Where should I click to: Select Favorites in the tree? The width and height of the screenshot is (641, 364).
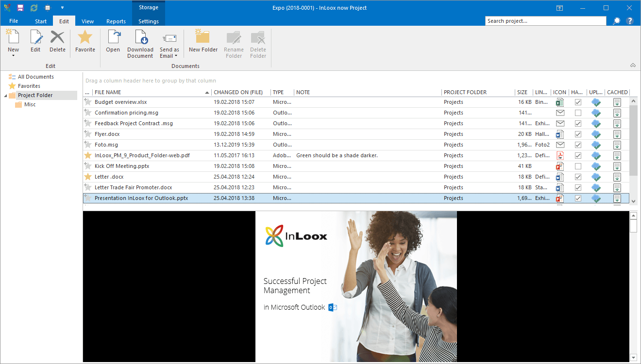coord(29,86)
